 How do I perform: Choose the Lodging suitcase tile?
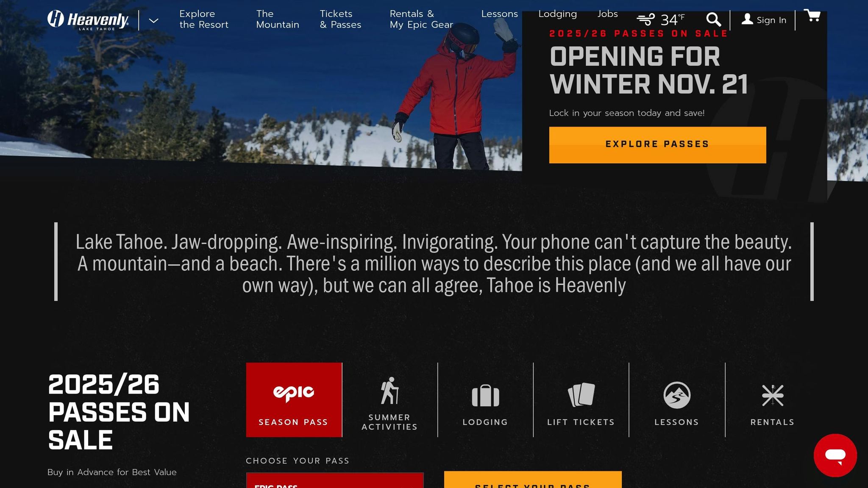485,400
